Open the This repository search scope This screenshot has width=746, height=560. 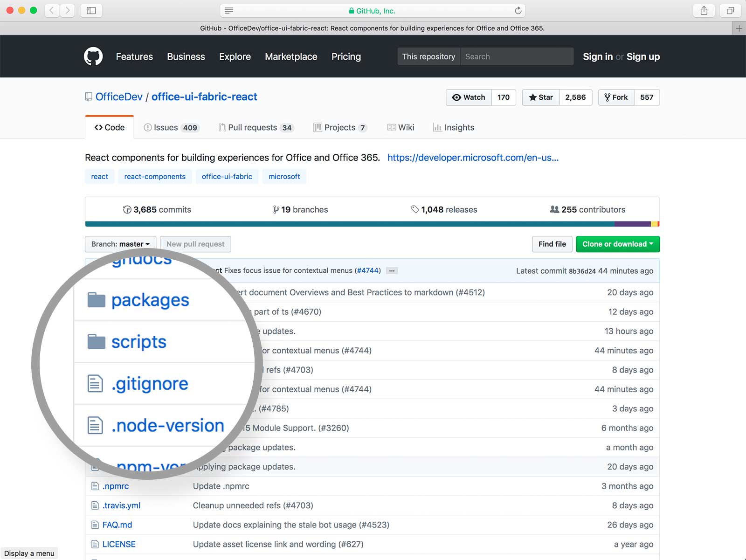point(428,56)
